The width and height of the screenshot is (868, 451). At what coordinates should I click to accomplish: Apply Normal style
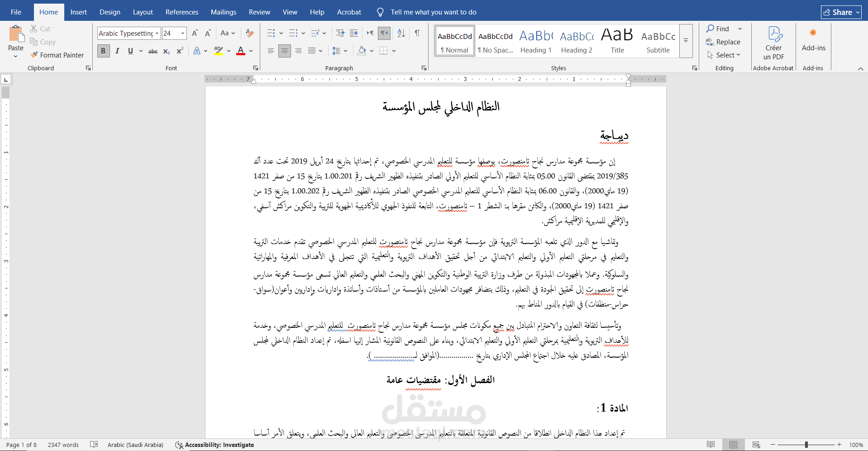(455, 42)
